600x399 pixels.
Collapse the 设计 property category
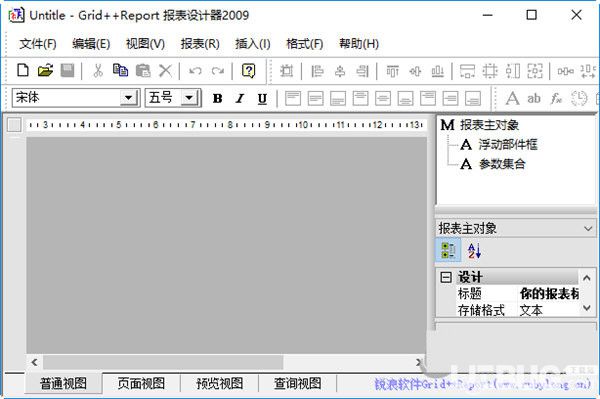click(x=445, y=277)
